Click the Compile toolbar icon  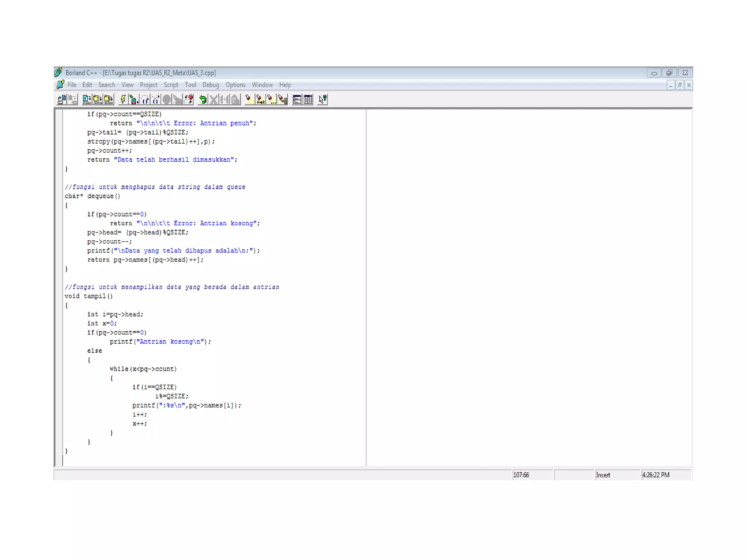tap(87, 100)
